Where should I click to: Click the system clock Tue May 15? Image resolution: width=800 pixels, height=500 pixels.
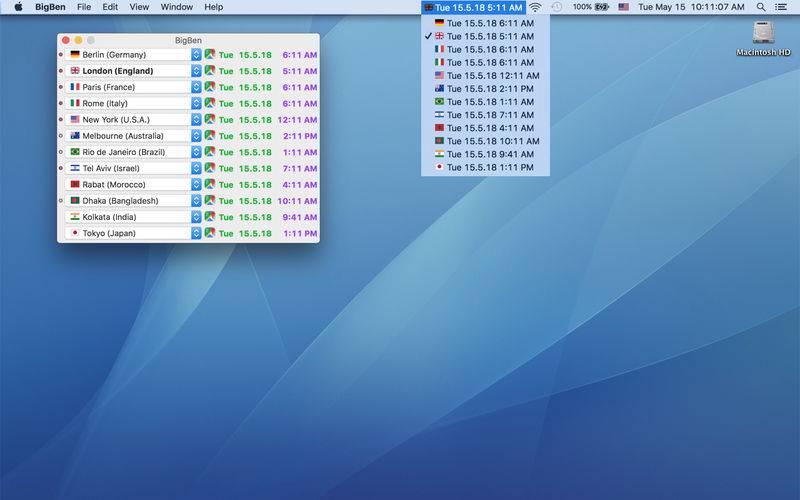click(x=694, y=7)
